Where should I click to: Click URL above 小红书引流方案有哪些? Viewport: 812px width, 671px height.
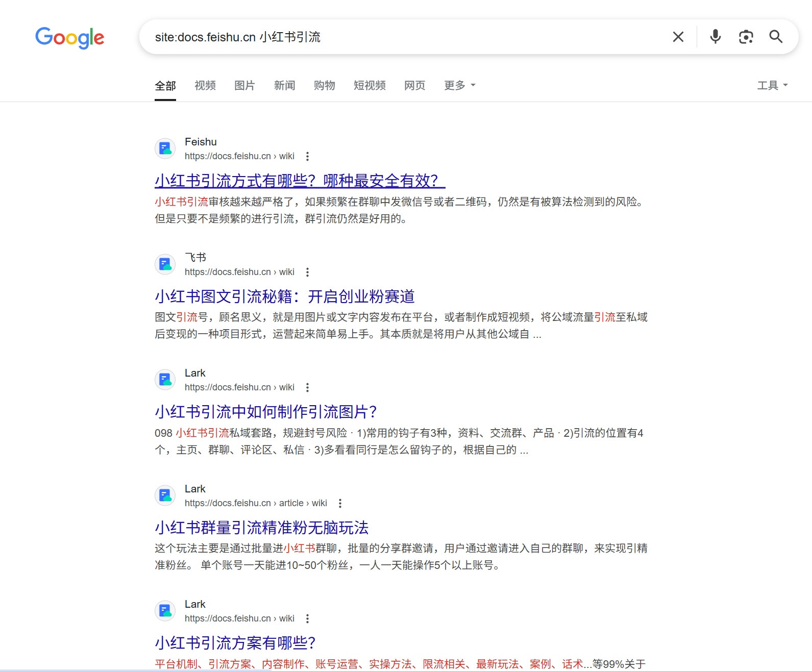pyautogui.click(x=239, y=618)
